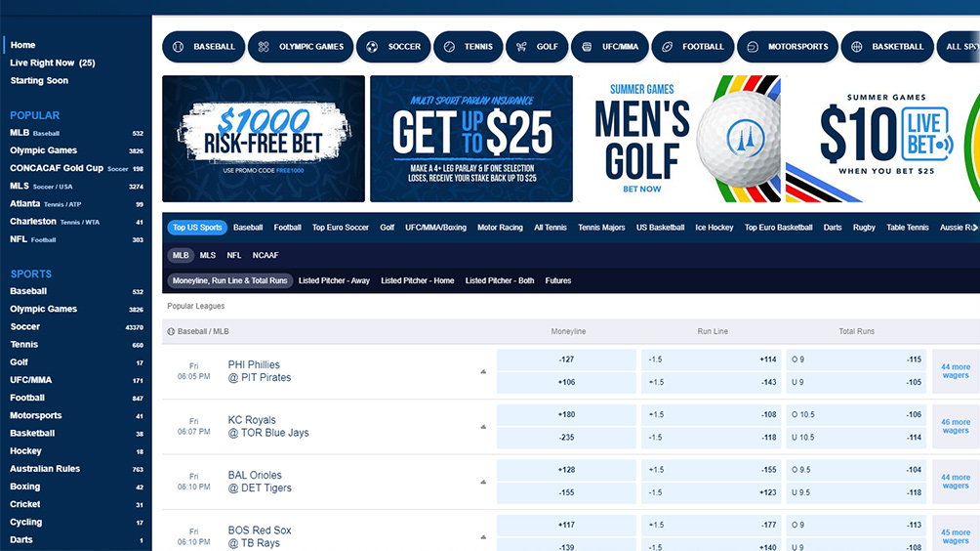
Task: Bet Phillies -1.5 run line at +114
Action: coord(712,360)
